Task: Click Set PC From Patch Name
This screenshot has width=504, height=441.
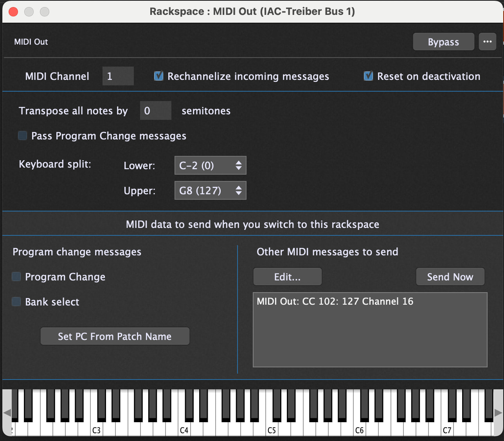Action: [115, 336]
